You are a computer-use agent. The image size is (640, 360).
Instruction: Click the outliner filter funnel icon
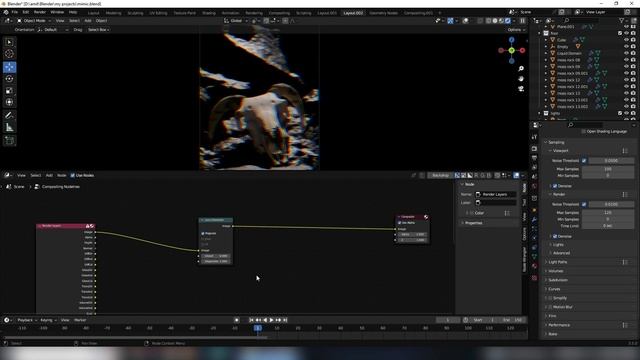[622, 20]
